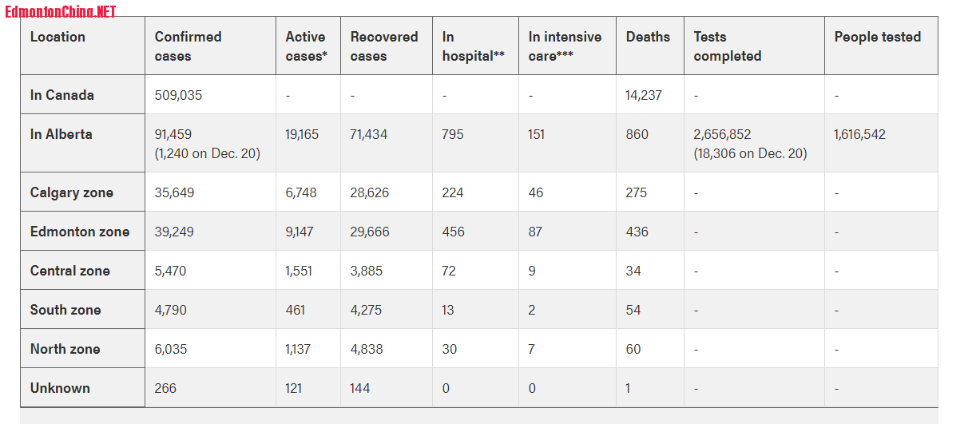
Task: Select North zone deaths value 60
Action: tap(633, 349)
